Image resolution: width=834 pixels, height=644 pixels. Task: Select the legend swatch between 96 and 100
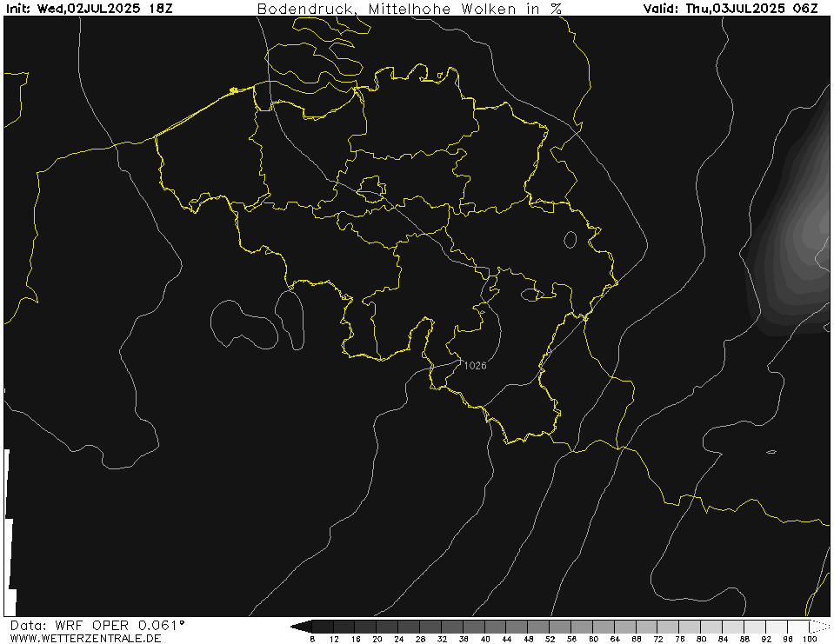coord(798,627)
